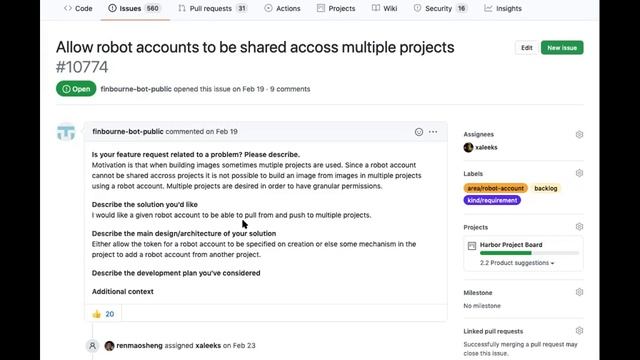Click the Labels gear icon

click(x=579, y=173)
